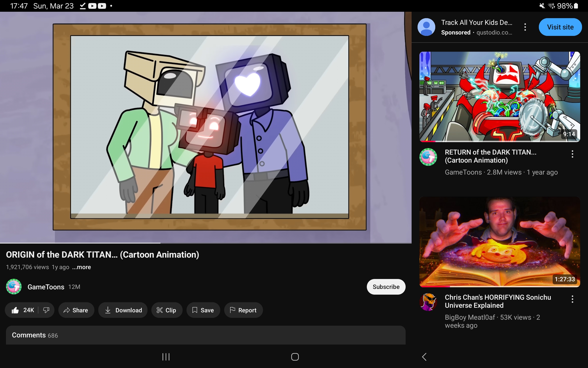The height and width of the screenshot is (368, 588).
Task: Open the Comments section
Action: [206, 335]
